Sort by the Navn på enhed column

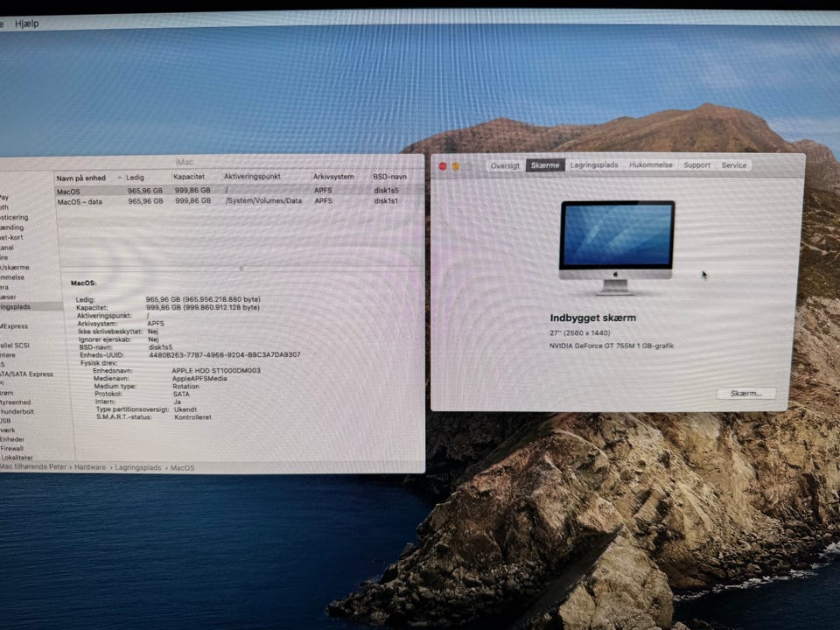tap(80, 178)
